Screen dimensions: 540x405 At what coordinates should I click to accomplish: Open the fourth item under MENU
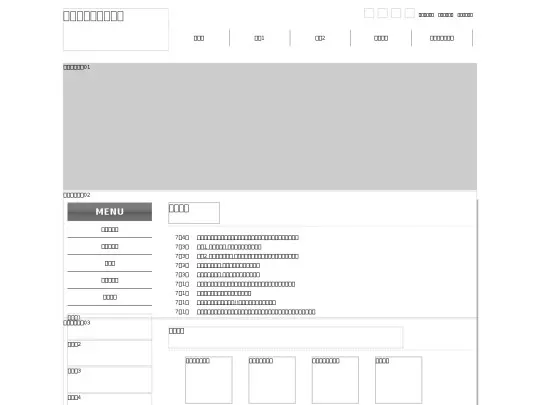pyautogui.click(x=110, y=280)
